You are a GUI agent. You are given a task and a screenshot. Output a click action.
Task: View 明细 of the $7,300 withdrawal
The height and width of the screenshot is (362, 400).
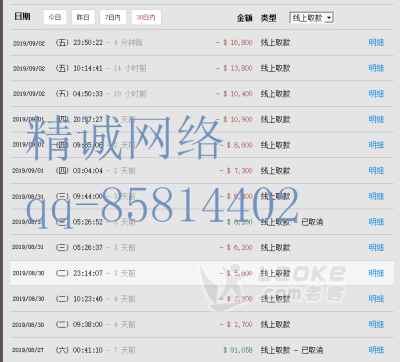coord(376,171)
